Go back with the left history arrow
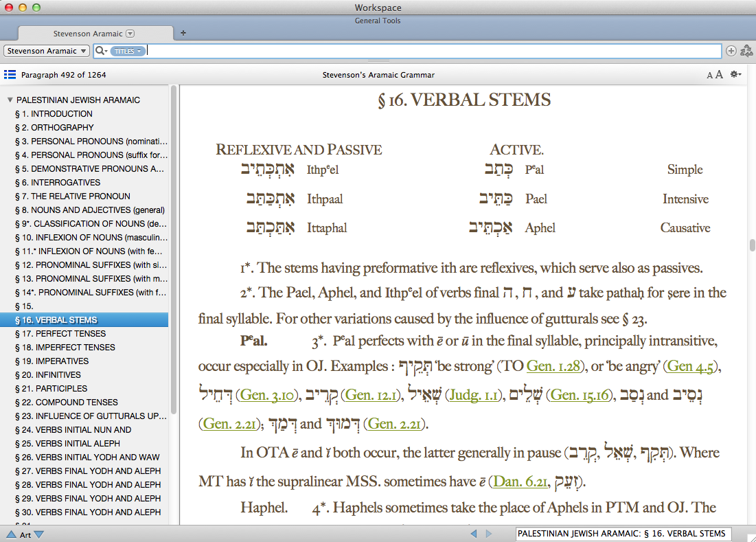Screen dimensions: 756x542 pos(474,533)
